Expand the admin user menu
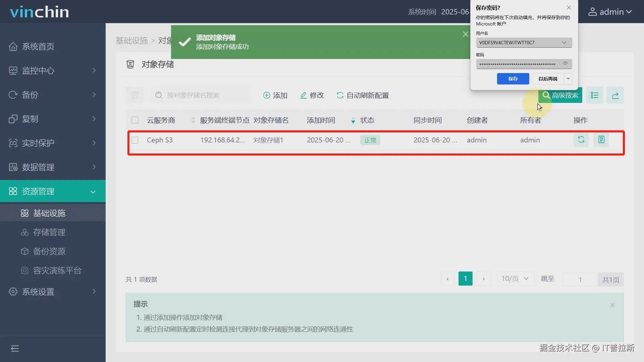The height and width of the screenshot is (362, 644). pyautogui.click(x=610, y=12)
